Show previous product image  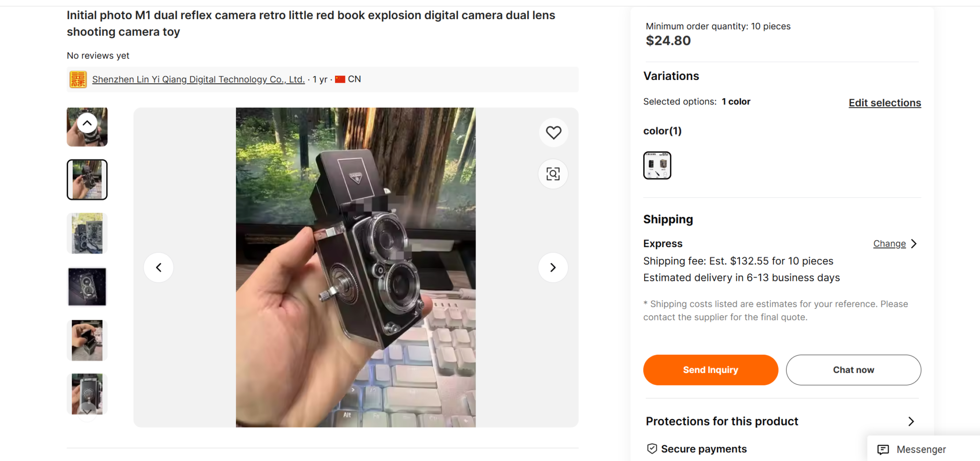coord(158,267)
